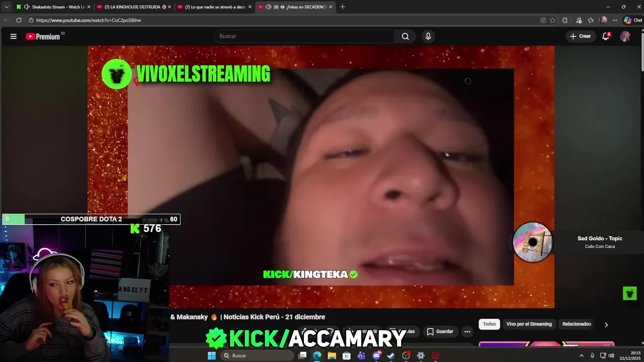Close the LA KINGHOUSE DESTRUIDA tab
Viewport: 644px width, 362px height.
click(169, 7)
